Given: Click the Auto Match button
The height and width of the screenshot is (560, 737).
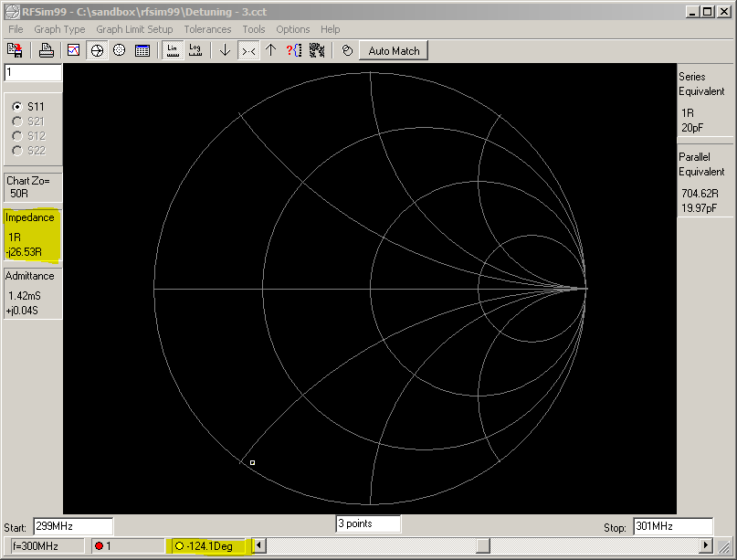Looking at the screenshot, I should click(394, 51).
